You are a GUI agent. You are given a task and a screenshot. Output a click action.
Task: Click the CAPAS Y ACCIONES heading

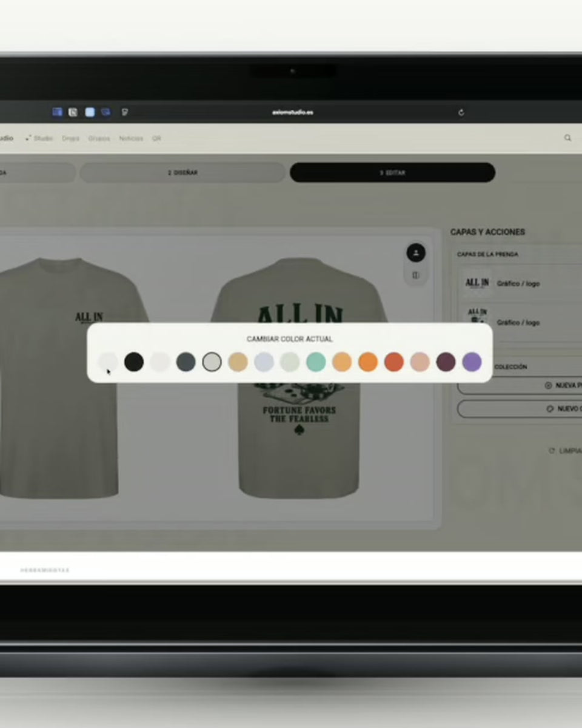(487, 232)
